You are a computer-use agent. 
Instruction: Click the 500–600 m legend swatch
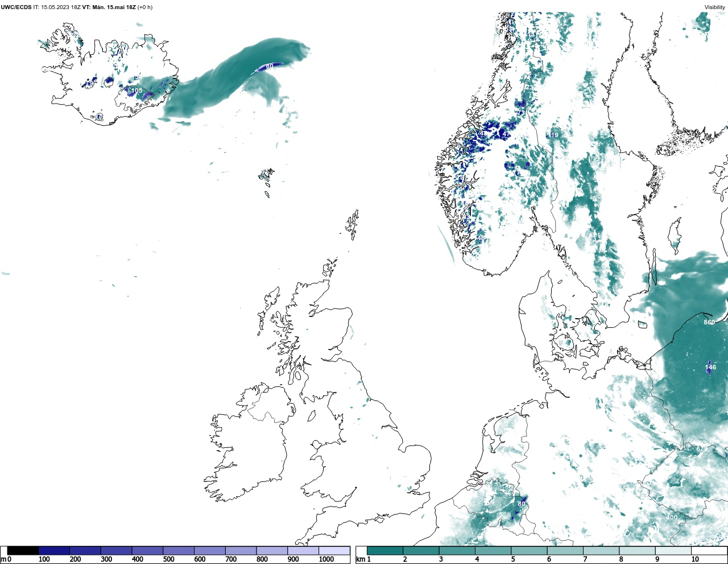pyautogui.click(x=179, y=550)
